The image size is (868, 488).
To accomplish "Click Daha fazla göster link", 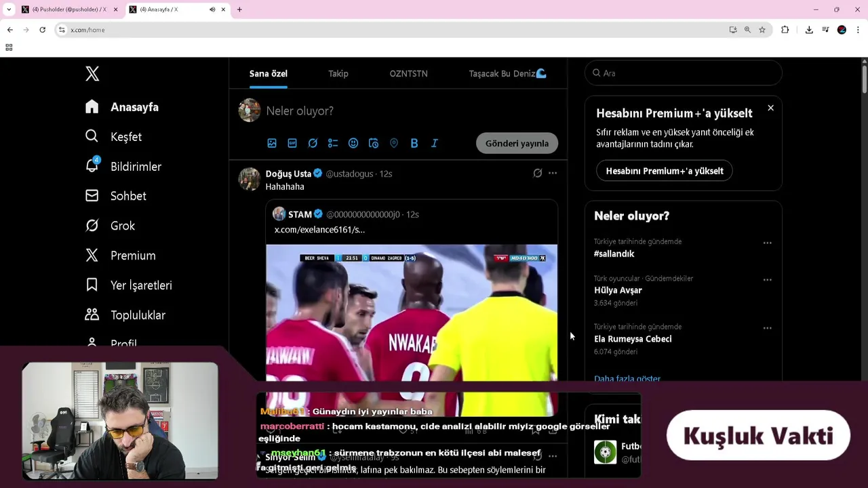I will (627, 378).
